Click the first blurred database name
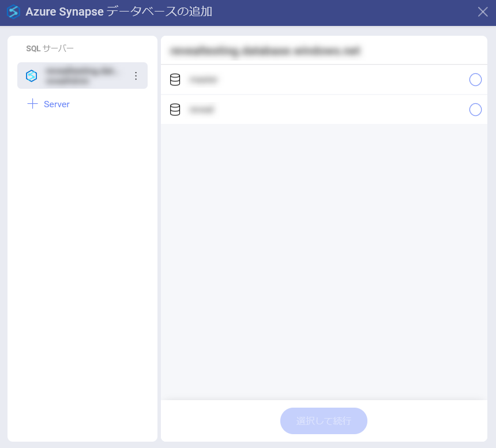496x448 pixels. point(204,80)
